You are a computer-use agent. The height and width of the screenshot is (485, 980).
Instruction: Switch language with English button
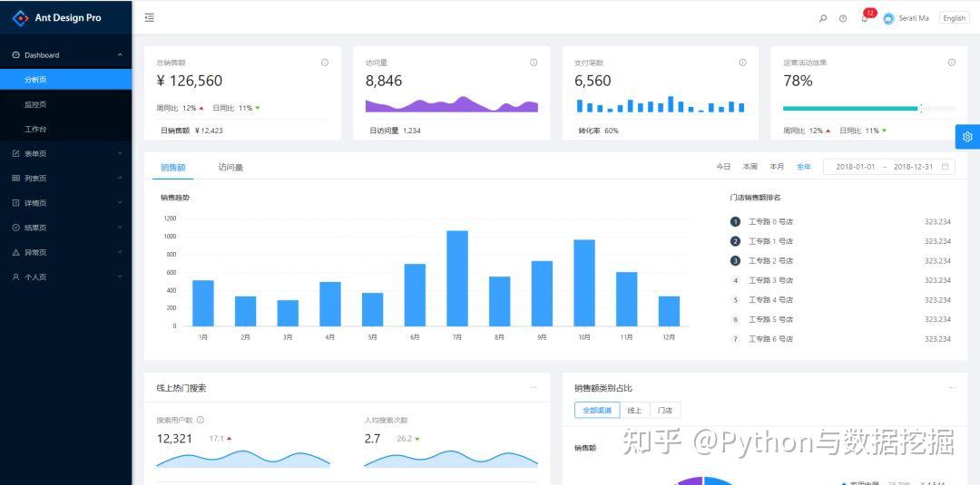point(955,18)
